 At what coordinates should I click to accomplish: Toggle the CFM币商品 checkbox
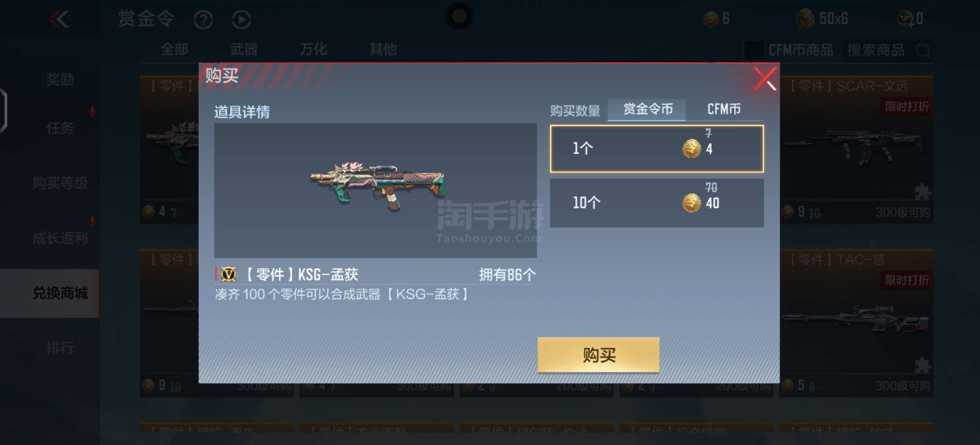(754, 50)
